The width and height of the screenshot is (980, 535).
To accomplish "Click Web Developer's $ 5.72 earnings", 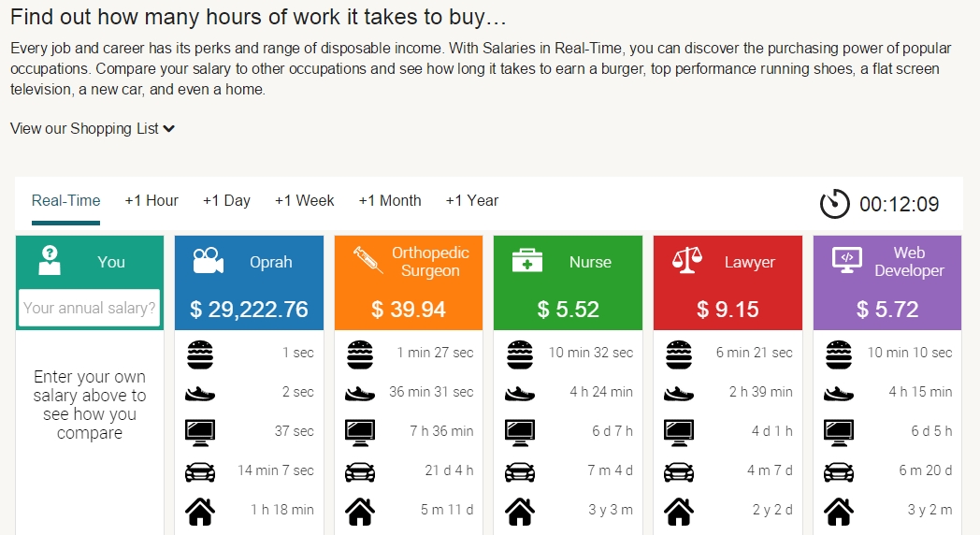I will pos(887,310).
